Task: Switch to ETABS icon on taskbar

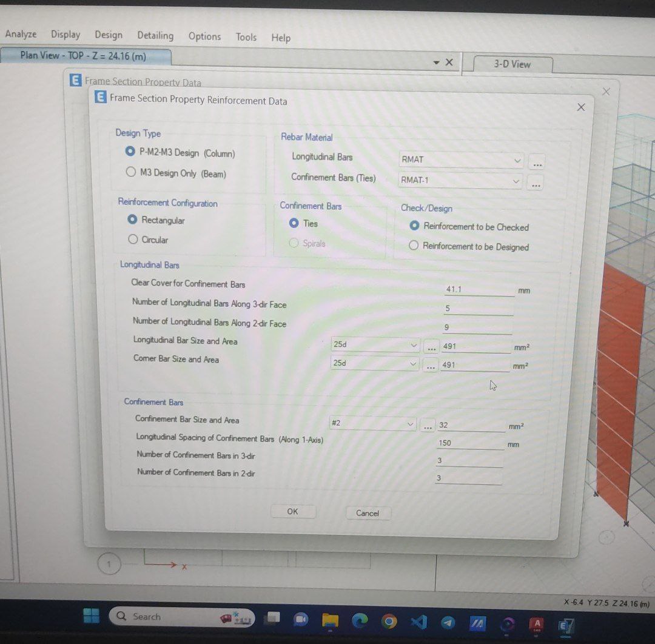Action: (566, 626)
